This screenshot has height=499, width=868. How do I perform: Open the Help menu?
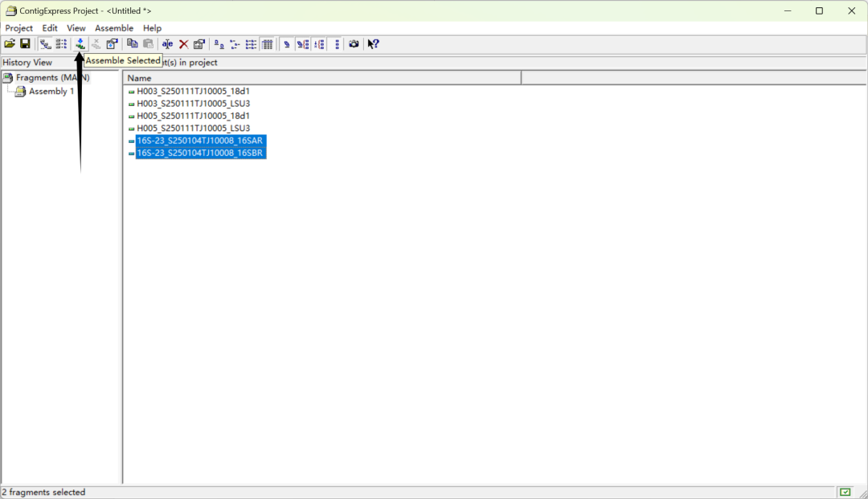152,27
